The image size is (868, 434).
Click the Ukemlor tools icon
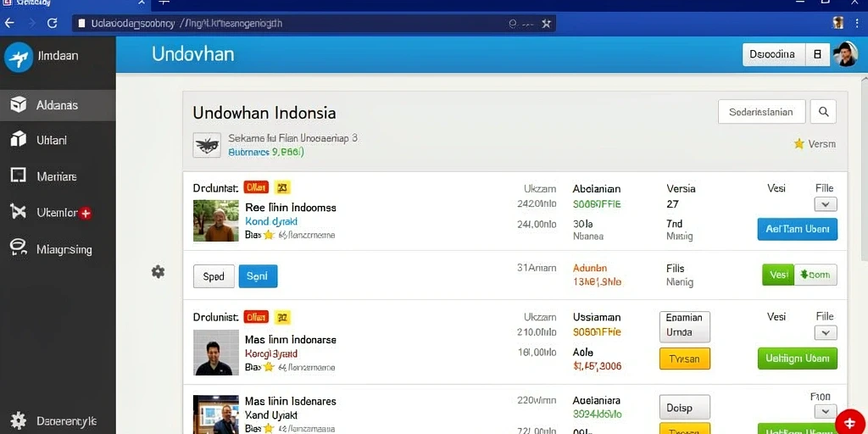19,211
